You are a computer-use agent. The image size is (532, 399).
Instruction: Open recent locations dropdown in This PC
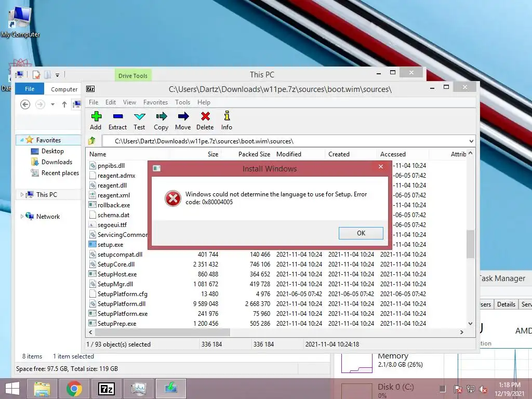coord(52,104)
